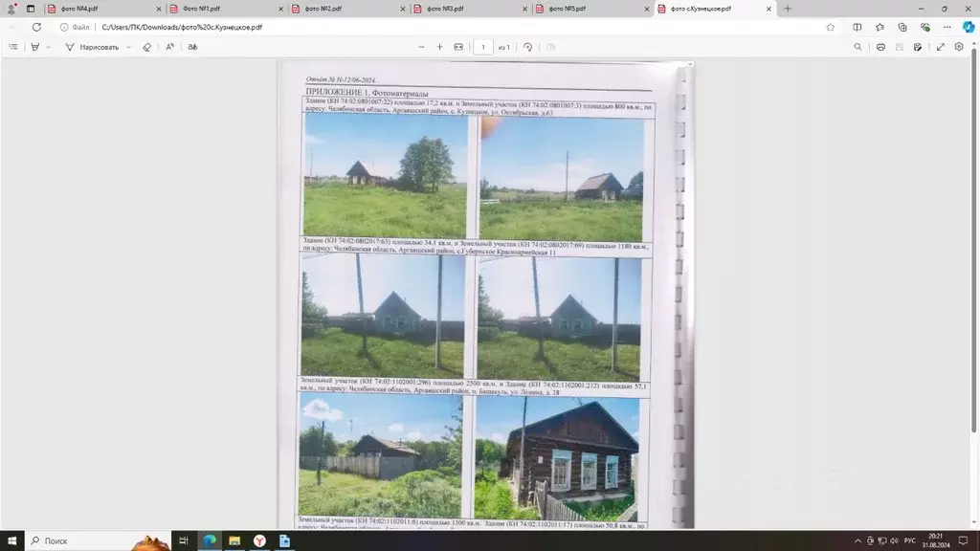
Task: Add this page to favorites star
Action: coord(830,27)
